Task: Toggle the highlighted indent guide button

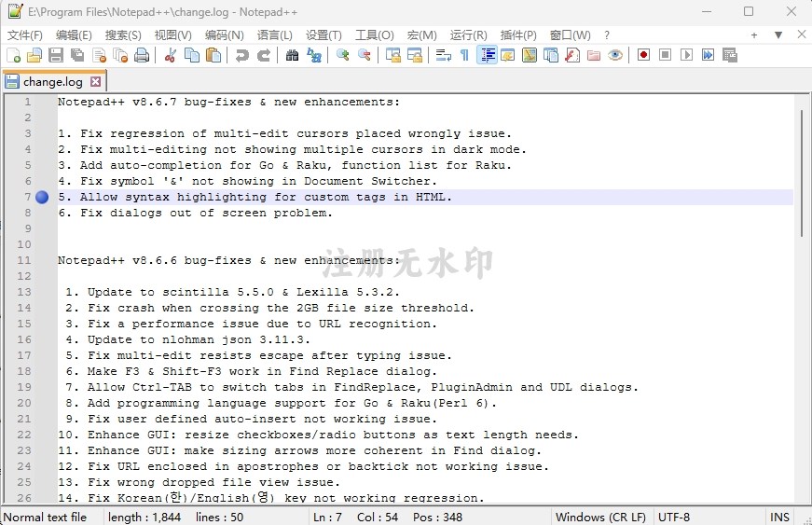Action: coord(487,55)
